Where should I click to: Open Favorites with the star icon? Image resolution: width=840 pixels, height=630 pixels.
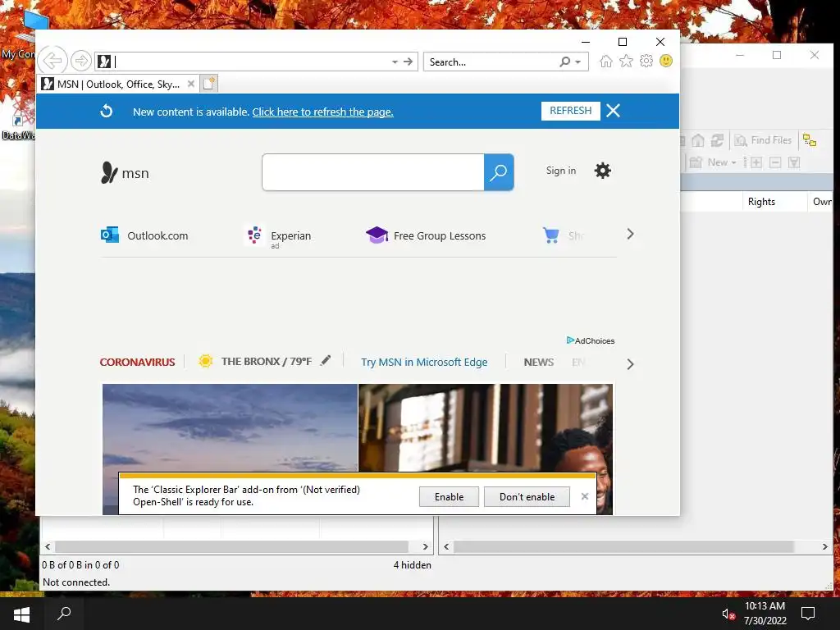pos(626,61)
